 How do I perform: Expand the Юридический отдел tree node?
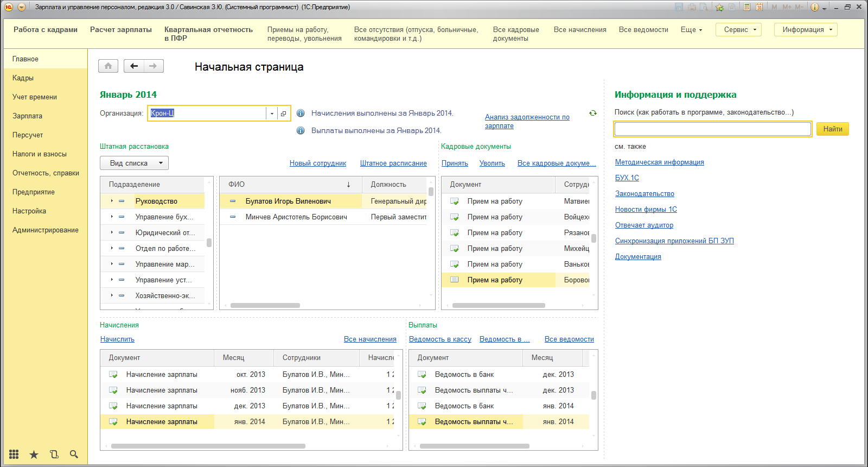point(112,232)
